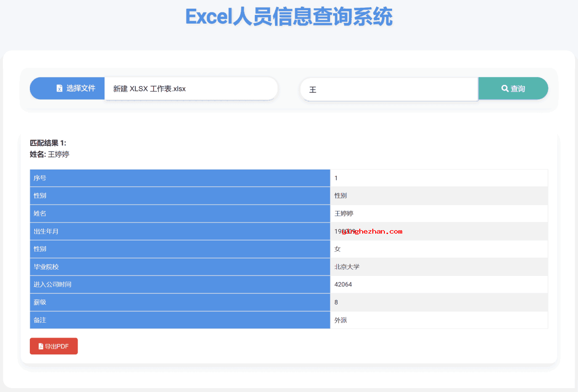578x392 pixels.
Task: Click the 女 gender value cell
Action: click(x=338, y=249)
